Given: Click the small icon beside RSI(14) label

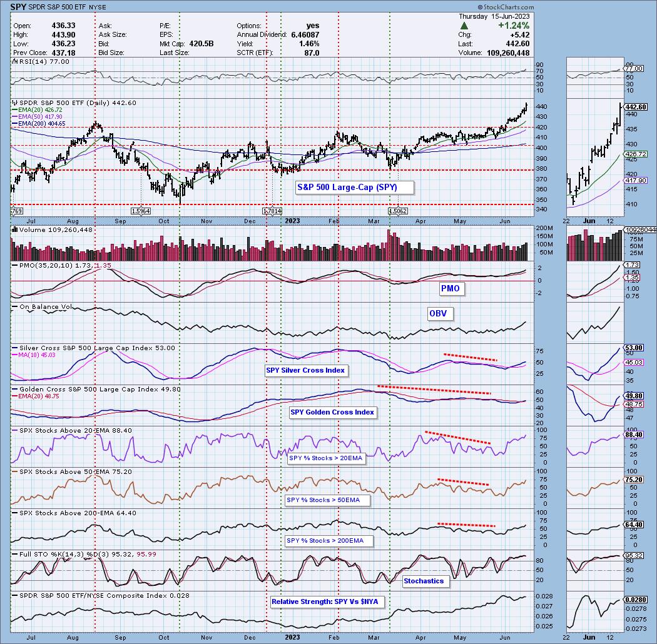Looking at the screenshot, I should point(14,61).
